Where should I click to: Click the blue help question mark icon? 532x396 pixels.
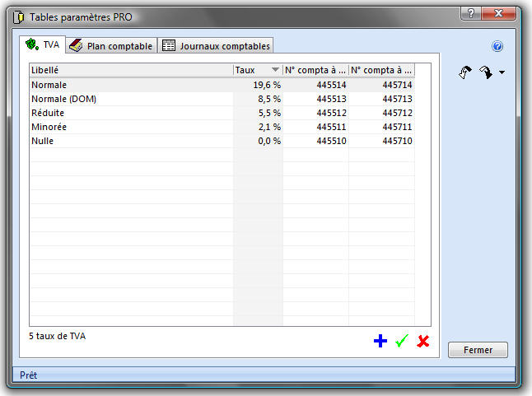[x=497, y=47]
